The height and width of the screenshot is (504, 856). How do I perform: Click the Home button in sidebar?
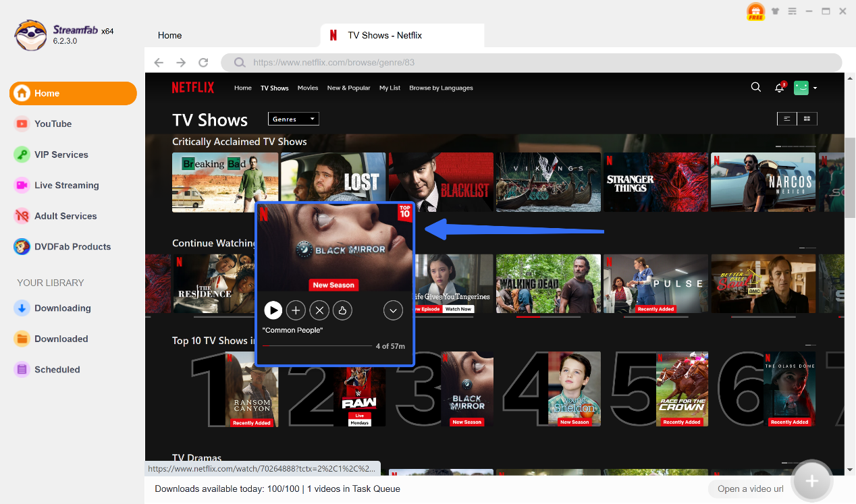click(x=73, y=93)
